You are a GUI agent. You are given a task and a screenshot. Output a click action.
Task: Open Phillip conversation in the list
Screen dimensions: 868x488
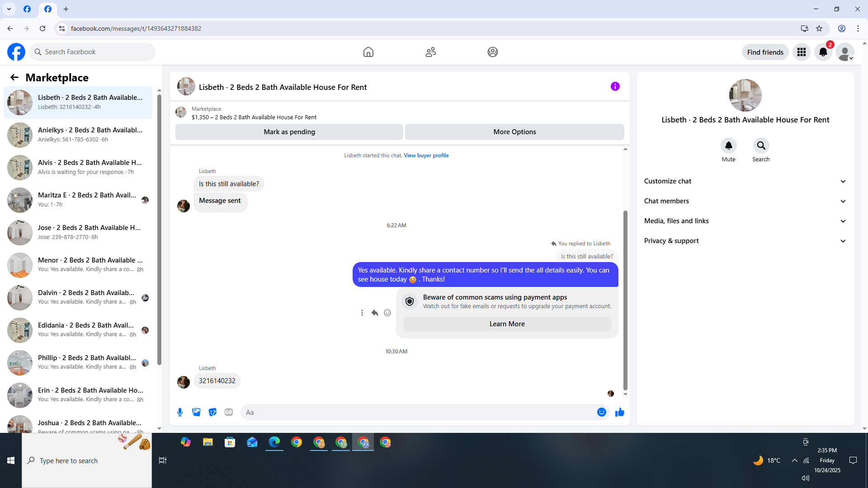coord(78,362)
